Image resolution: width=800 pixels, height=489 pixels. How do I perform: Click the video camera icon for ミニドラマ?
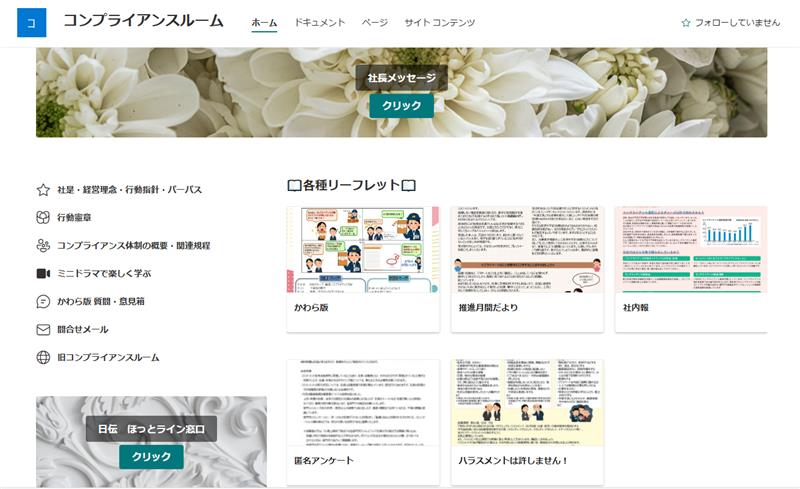point(43,273)
